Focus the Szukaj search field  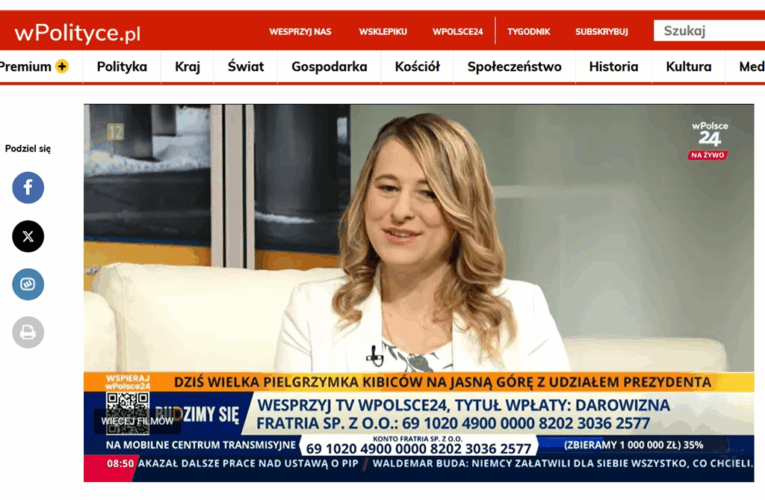[x=709, y=31]
